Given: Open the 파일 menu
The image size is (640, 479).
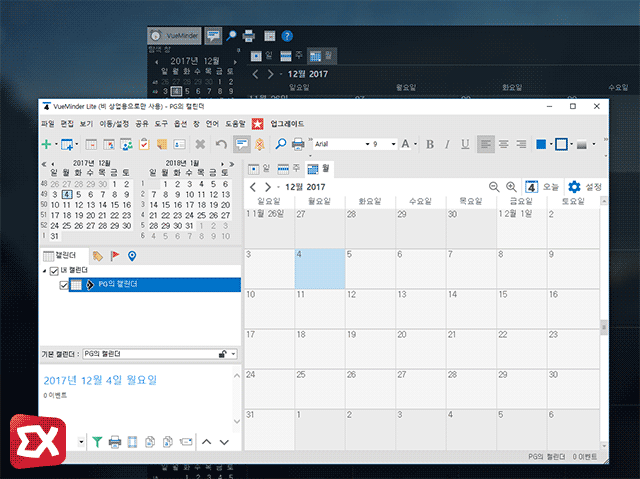Looking at the screenshot, I should tap(47, 124).
